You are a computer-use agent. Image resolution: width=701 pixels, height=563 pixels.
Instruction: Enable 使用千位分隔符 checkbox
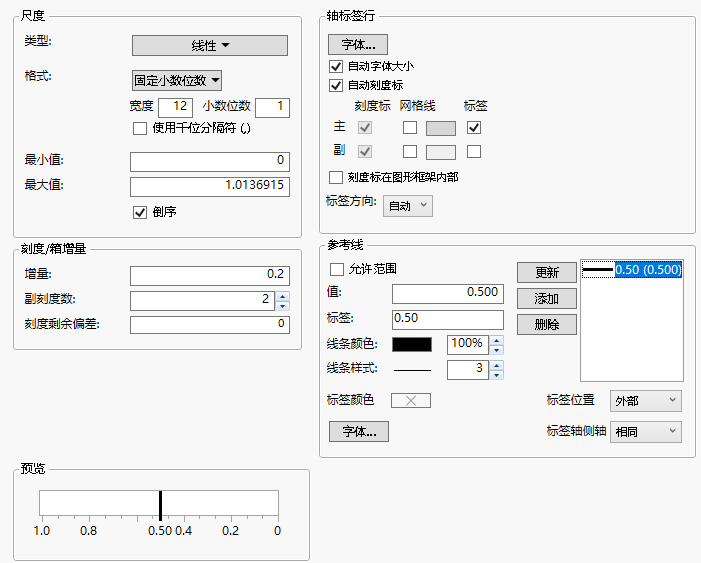(x=140, y=129)
